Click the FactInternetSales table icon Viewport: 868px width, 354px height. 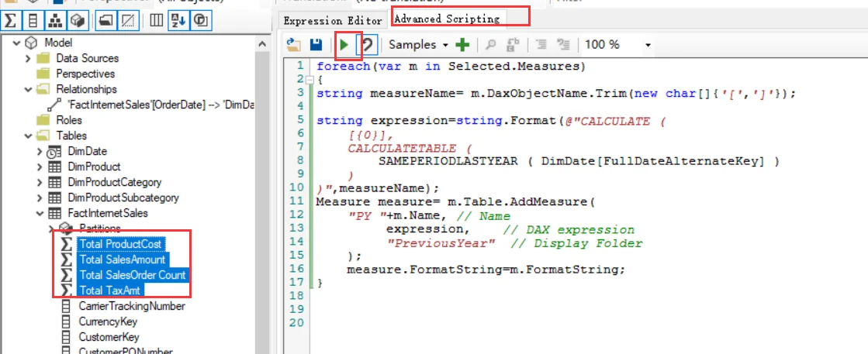click(x=55, y=213)
